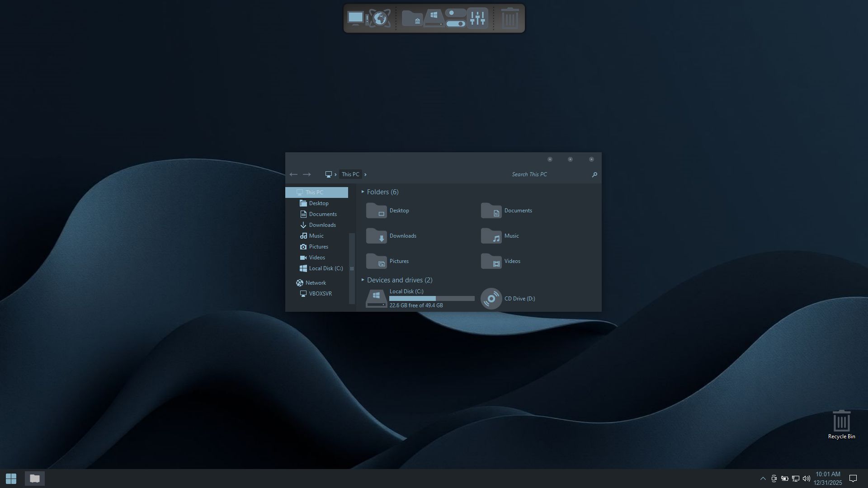Open the Windows drive icon in dock
The height and width of the screenshot is (488, 868).
(434, 19)
